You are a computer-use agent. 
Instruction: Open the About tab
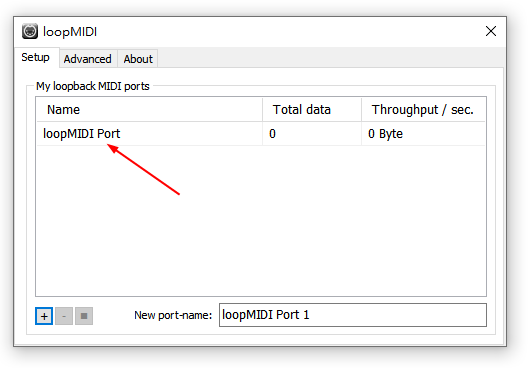pyautogui.click(x=138, y=59)
